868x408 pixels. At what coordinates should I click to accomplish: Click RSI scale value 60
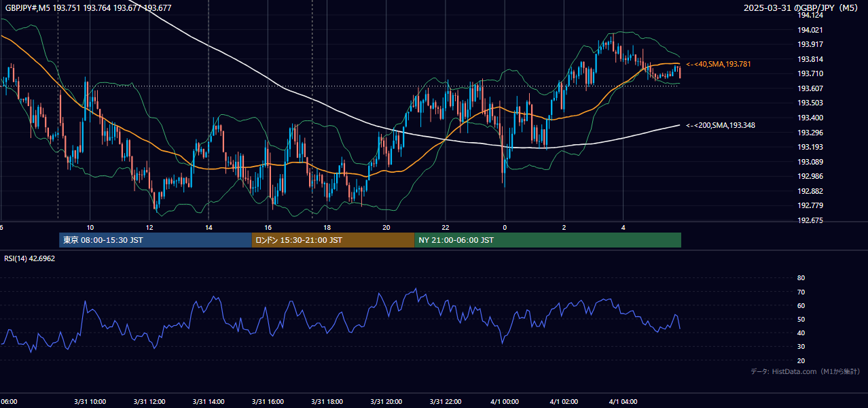coord(801,305)
